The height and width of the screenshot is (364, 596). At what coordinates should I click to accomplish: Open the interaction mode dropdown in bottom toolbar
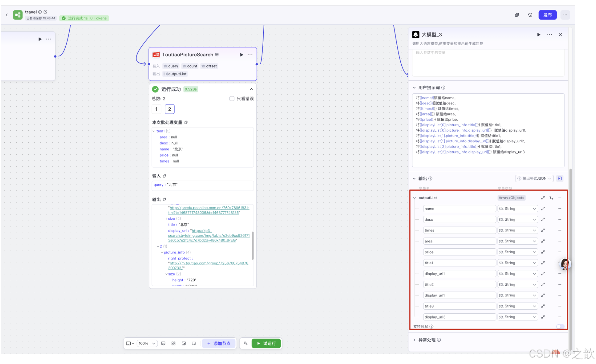click(x=130, y=344)
